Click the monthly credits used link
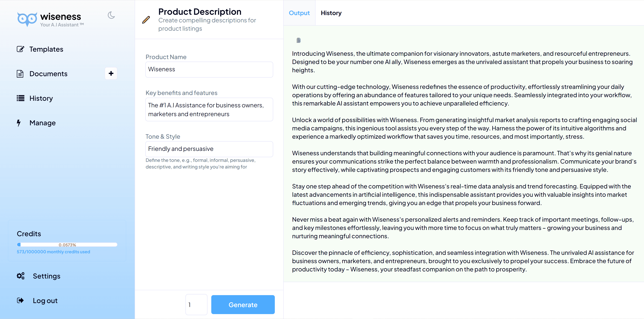 click(x=53, y=252)
